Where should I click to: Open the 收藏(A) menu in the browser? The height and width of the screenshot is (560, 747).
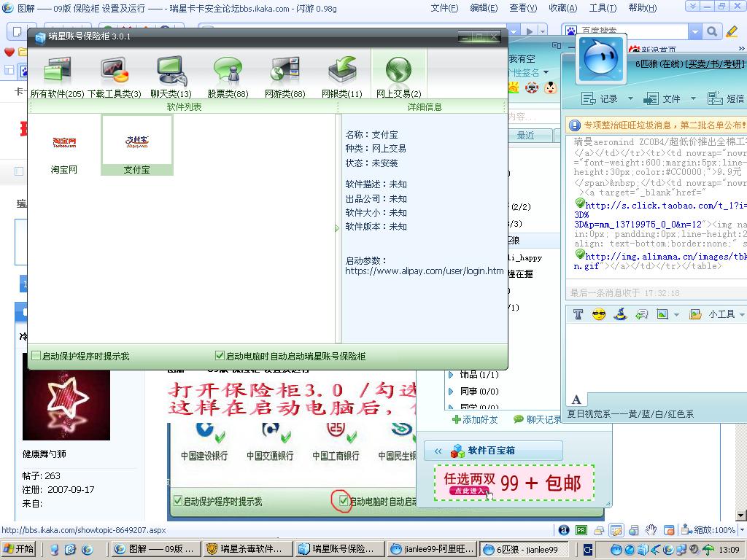[x=562, y=8]
